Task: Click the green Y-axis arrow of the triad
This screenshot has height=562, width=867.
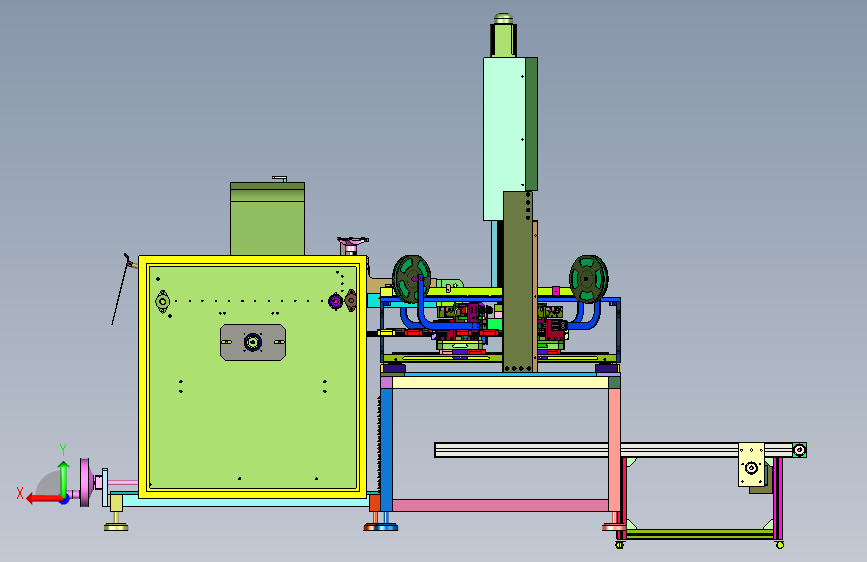Action: 64,478
